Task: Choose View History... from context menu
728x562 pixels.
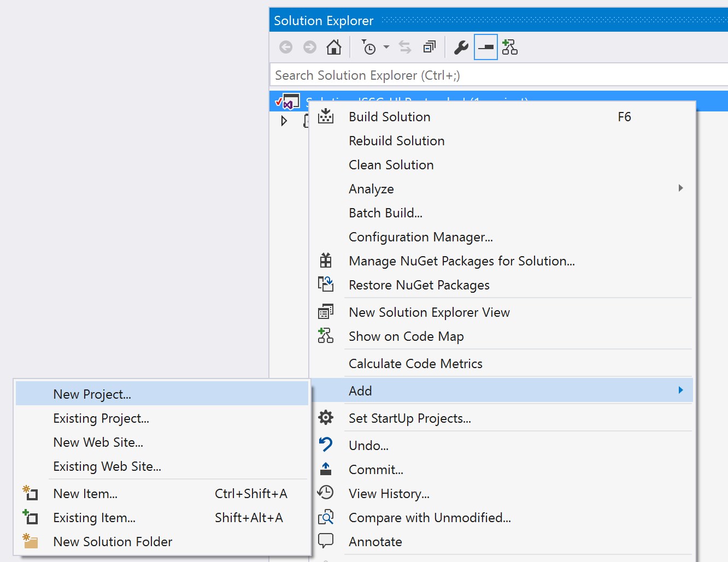Action: pos(389,494)
